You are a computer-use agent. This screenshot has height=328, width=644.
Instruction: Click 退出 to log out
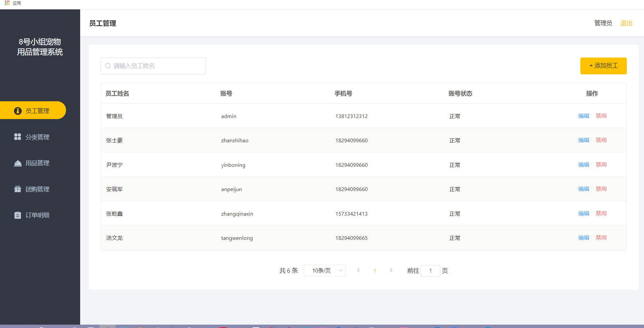pyautogui.click(x=626, y=23)
